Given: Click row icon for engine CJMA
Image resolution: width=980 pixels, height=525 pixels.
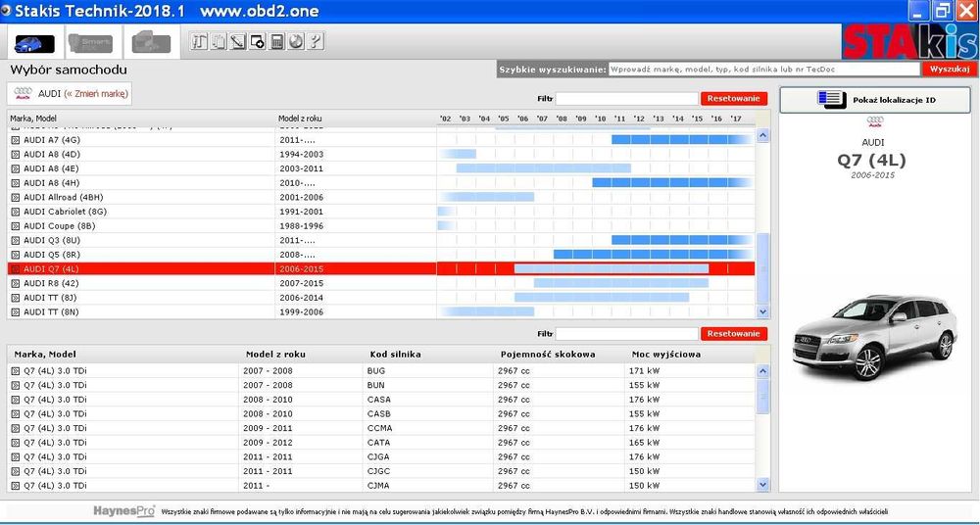Looking at the screenshot, I should [x=16, y=486].
